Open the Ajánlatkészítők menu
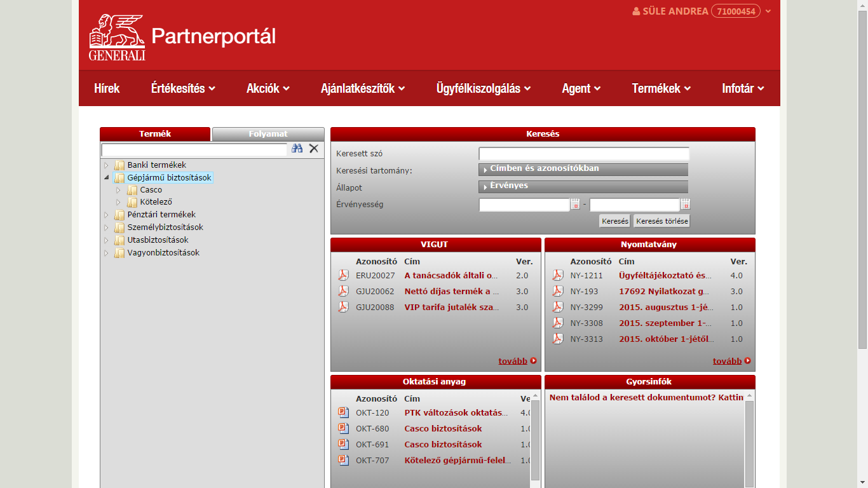Image resolution: width=868 pixels, height=488 pixels. point(363,88)
